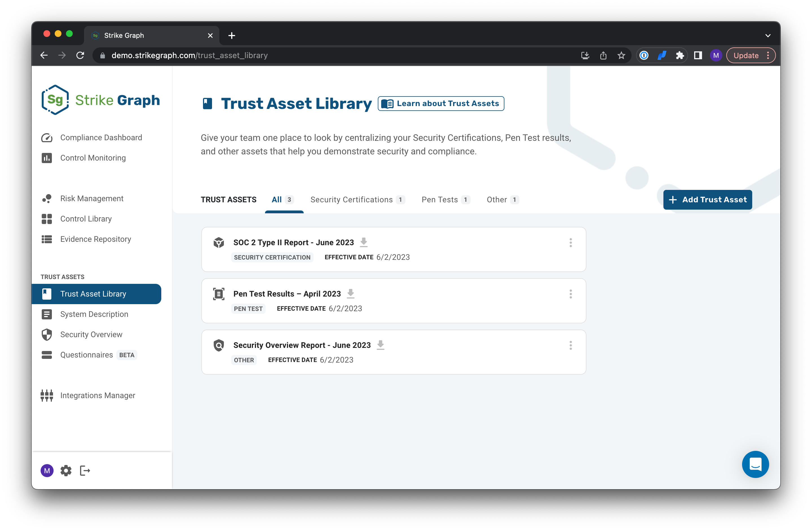The width and height of the screenshot is (812, 531).
Task: Open Security Overview Report - June 2023 title
Action: [302, 345]
